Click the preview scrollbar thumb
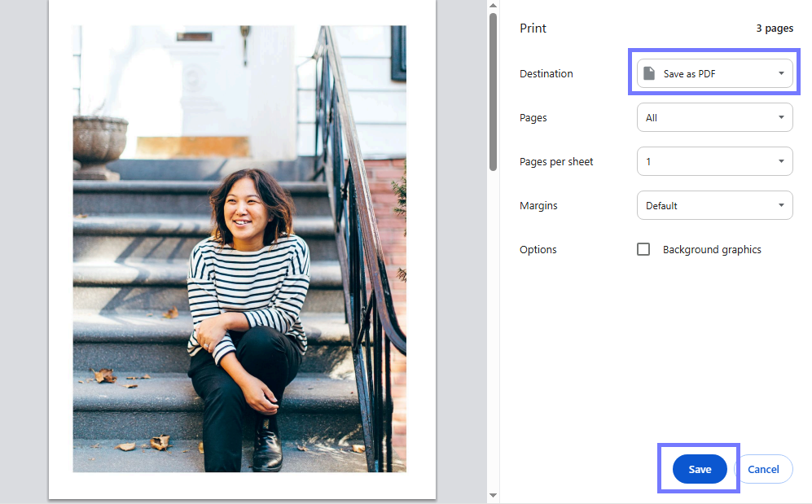812x504 pixels. (x=493, y=92)
